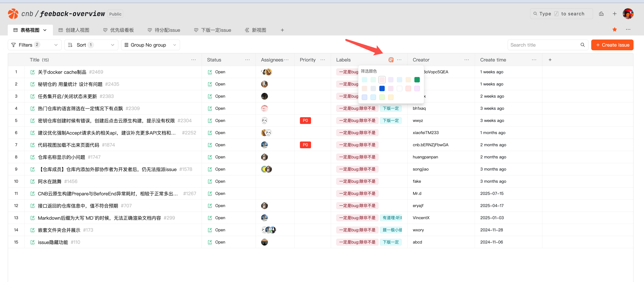Click the plus icon beside user avatar
Viewport: 644px width, 282px height.
point(614,14)
